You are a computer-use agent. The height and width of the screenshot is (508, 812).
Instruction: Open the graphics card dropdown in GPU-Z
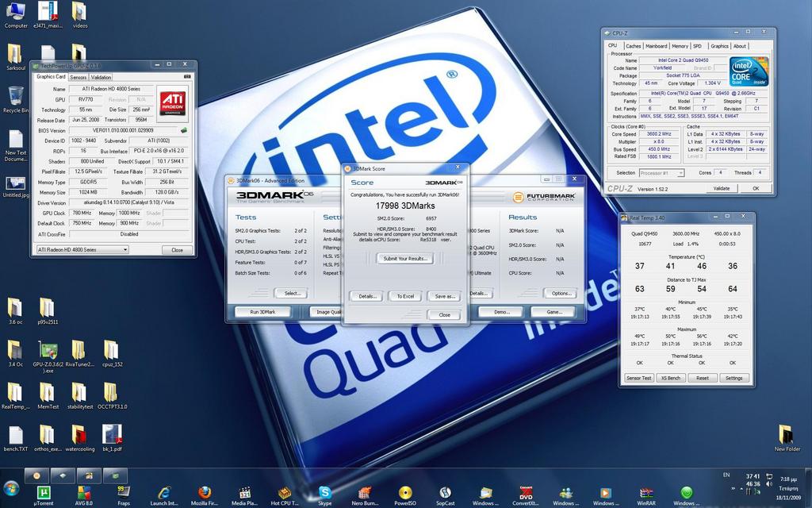82,250
